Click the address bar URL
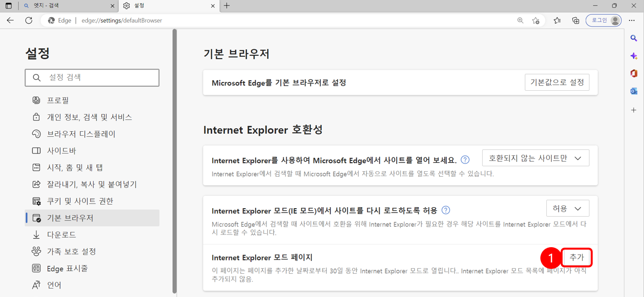Image resolution: width=644 pixels, height=297 pixels. [x=121, y=20]
